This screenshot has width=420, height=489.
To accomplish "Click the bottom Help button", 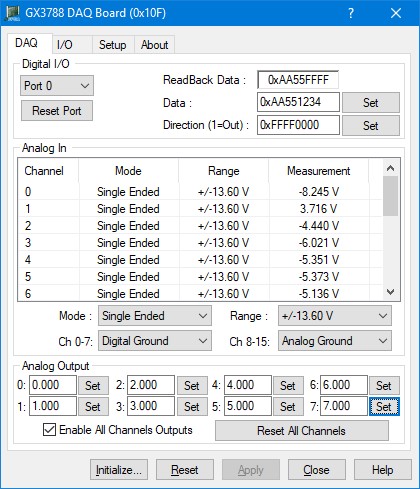I will point(383,470).
